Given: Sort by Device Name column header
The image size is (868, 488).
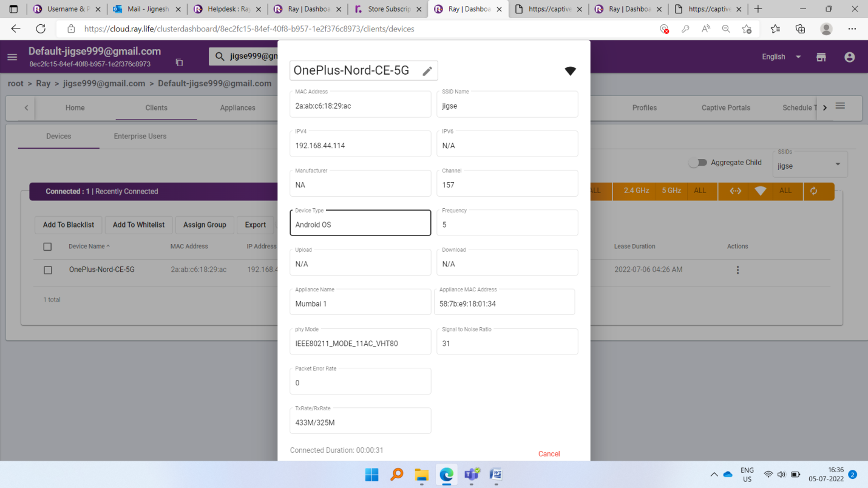Looking at the screenshot, I should (89, 246).
